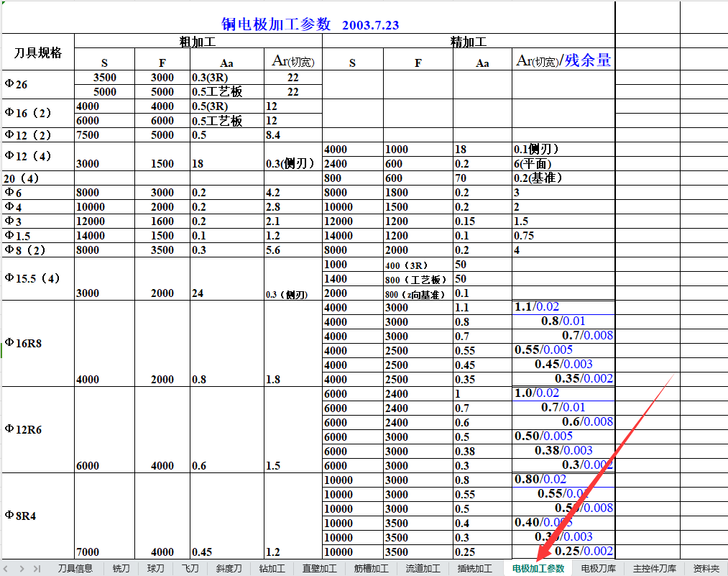Select the 0.1(侧刃) cell

tap(563, 150)
